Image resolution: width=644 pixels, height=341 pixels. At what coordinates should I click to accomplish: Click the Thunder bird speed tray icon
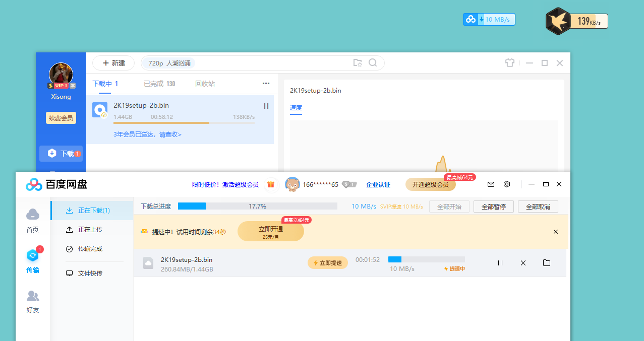557,20
